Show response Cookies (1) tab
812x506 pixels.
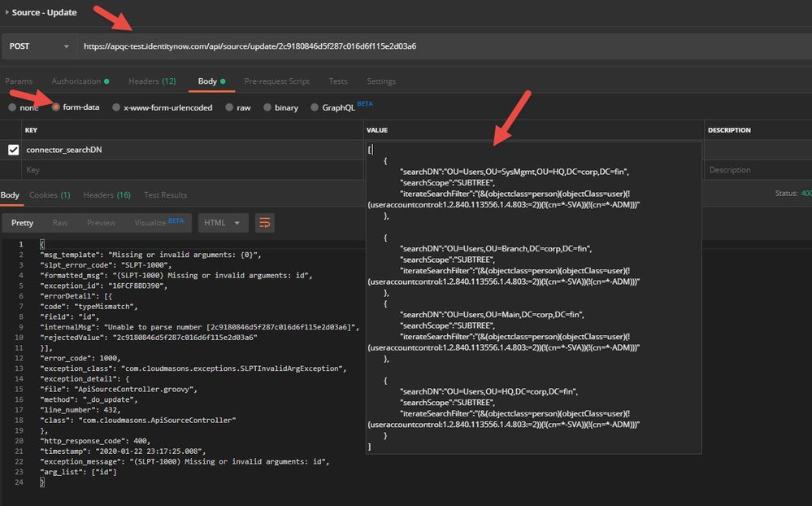50,195
